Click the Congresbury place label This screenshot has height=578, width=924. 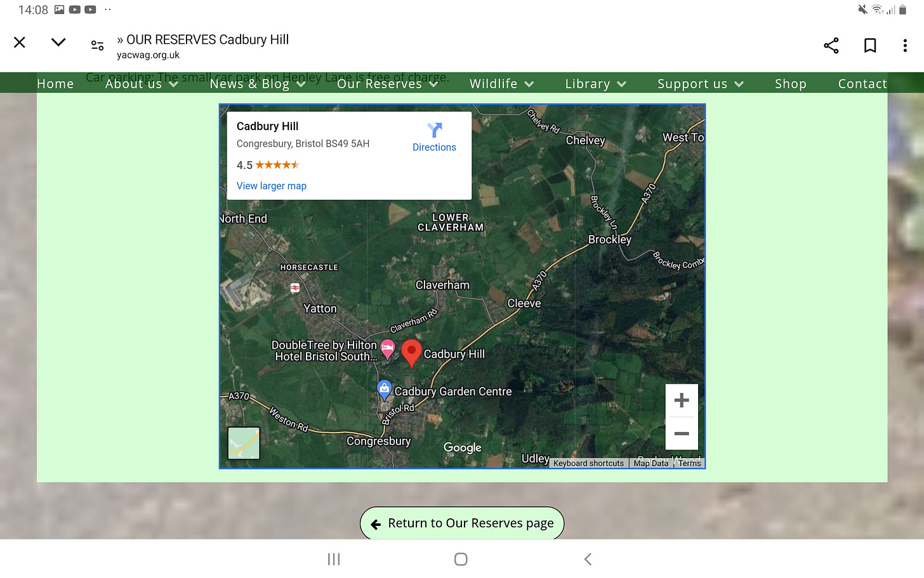[379, 441]
